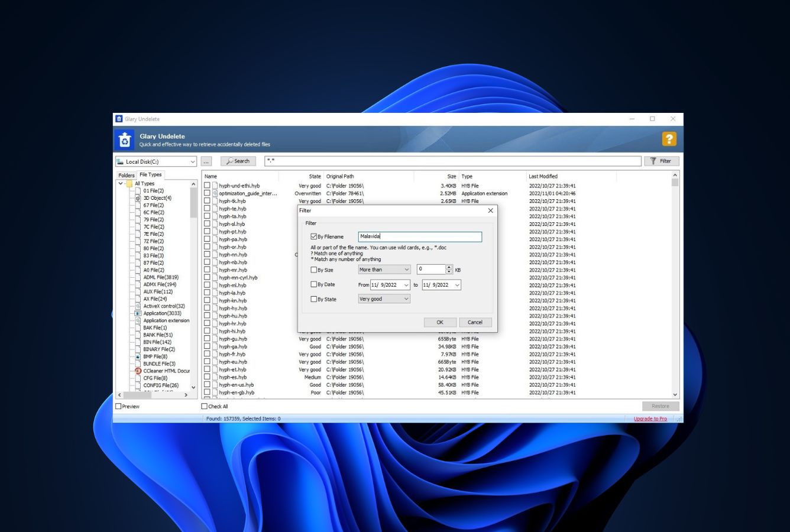Tick the Preview checkbox
The width and height of the screenshot is (790, 532).
click(118, 407)
